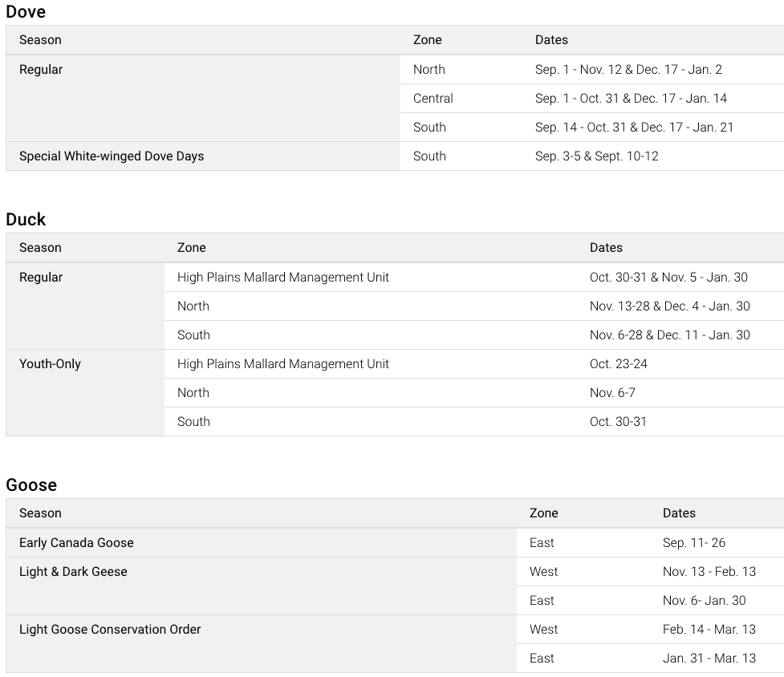Click the Goose section heading
Image resolution: width=784 pixels, height=677 pixels.
(x=31, y=485)
